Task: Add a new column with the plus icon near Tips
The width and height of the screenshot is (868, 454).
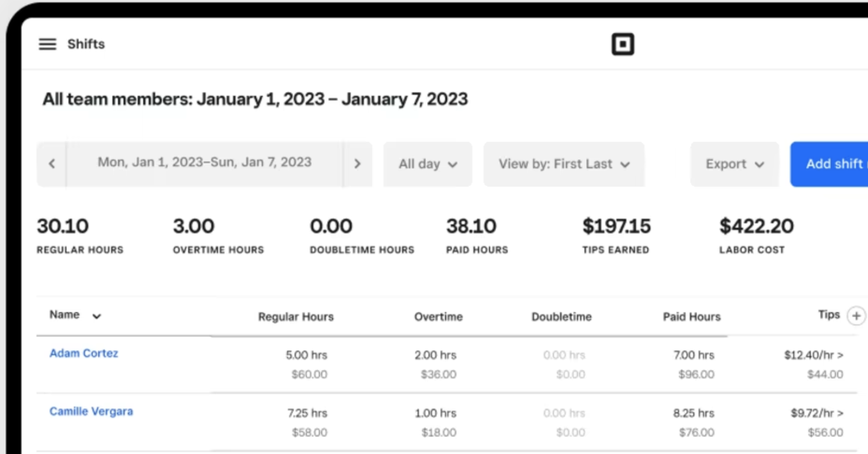Action: [x=857, y=316]
